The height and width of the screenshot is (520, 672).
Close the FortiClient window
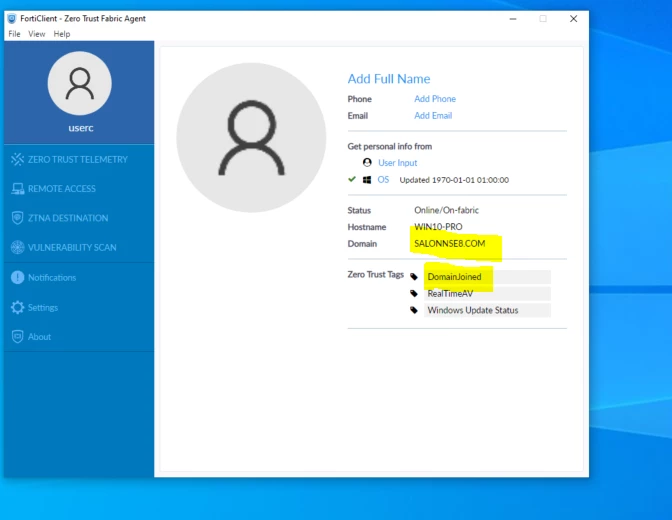click(573, 19)
